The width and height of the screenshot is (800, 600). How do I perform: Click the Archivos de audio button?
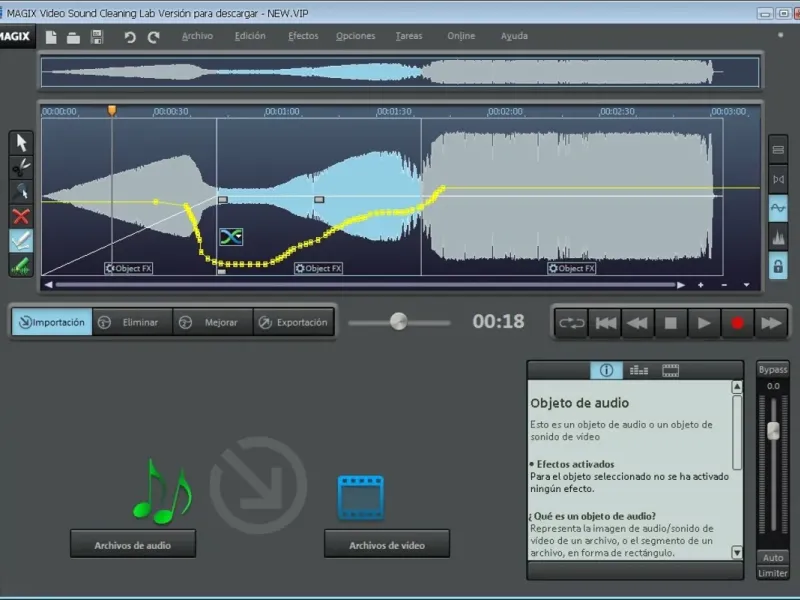coord(133,544)
